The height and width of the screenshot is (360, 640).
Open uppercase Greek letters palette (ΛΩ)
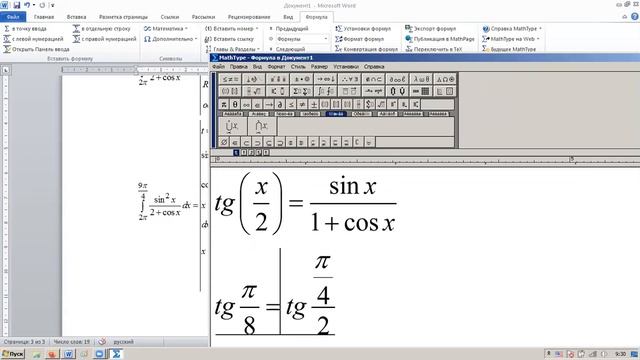(x=445, y=79)
